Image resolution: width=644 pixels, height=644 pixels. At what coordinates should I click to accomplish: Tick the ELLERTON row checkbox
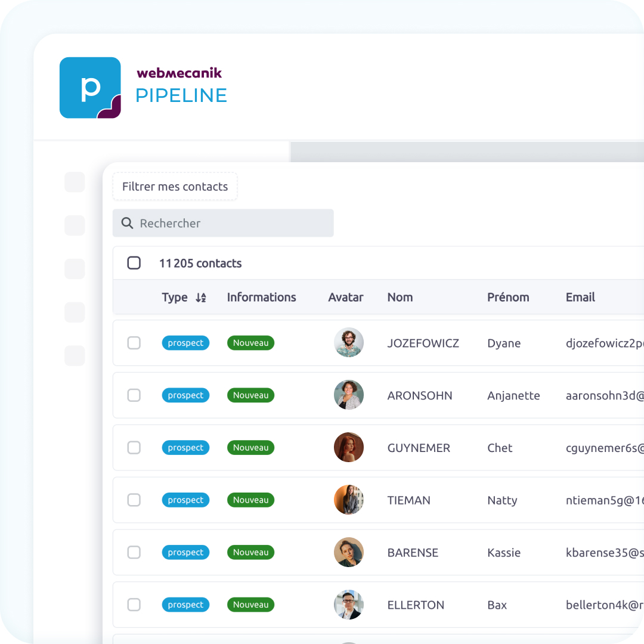134,605
